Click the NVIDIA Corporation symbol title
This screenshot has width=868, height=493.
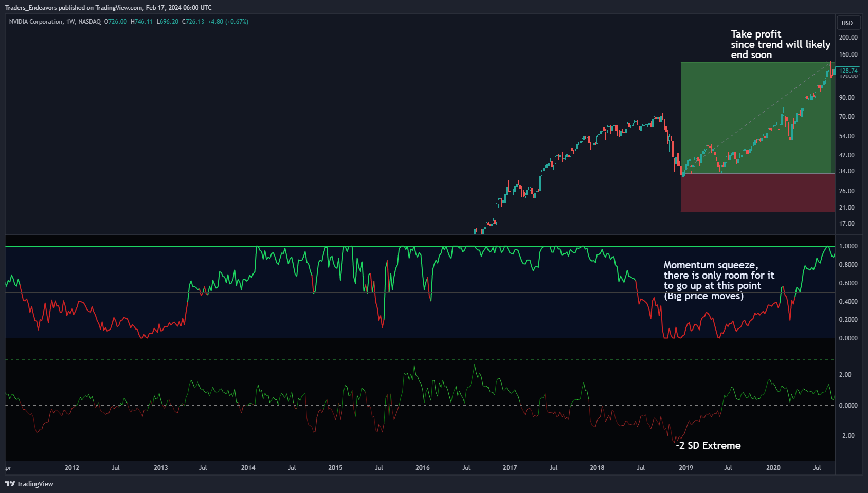point(36,22)
